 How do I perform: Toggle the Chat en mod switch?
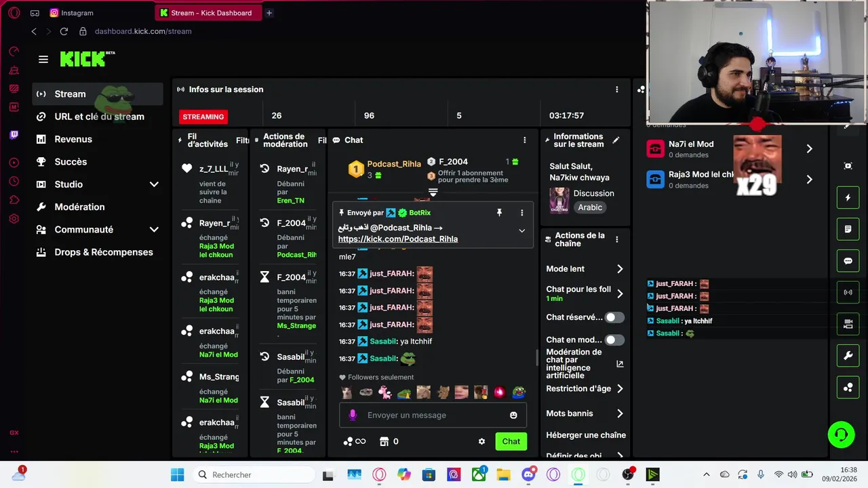(x=614, y=340)
